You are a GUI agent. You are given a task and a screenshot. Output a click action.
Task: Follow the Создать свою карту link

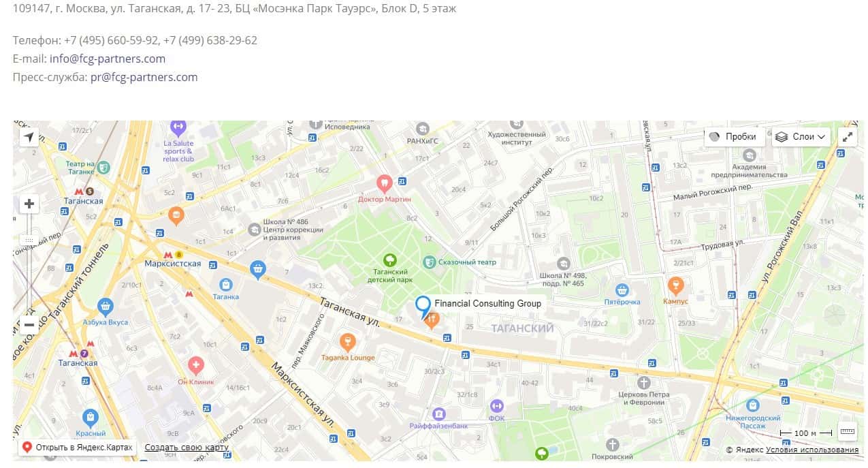tap(187, 448)
